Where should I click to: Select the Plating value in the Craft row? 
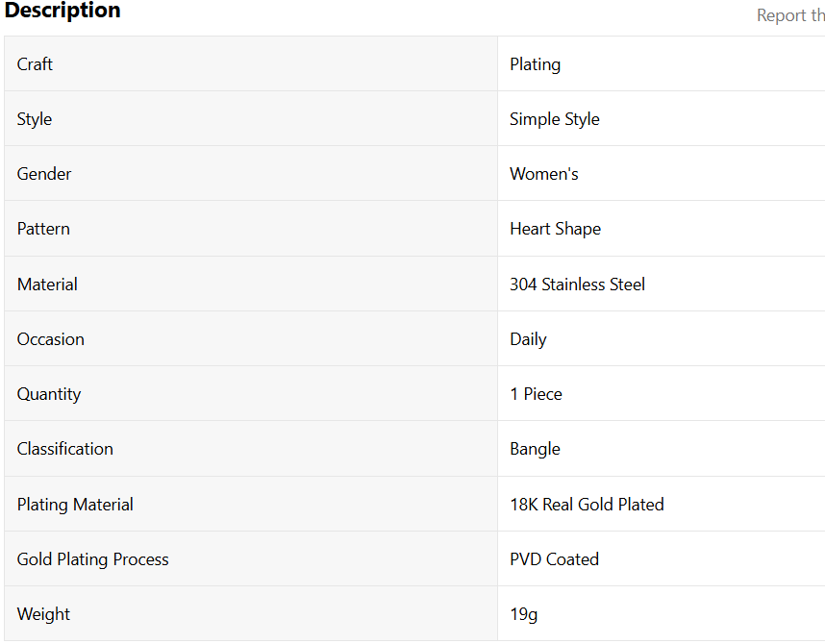(x=535, y=64)
